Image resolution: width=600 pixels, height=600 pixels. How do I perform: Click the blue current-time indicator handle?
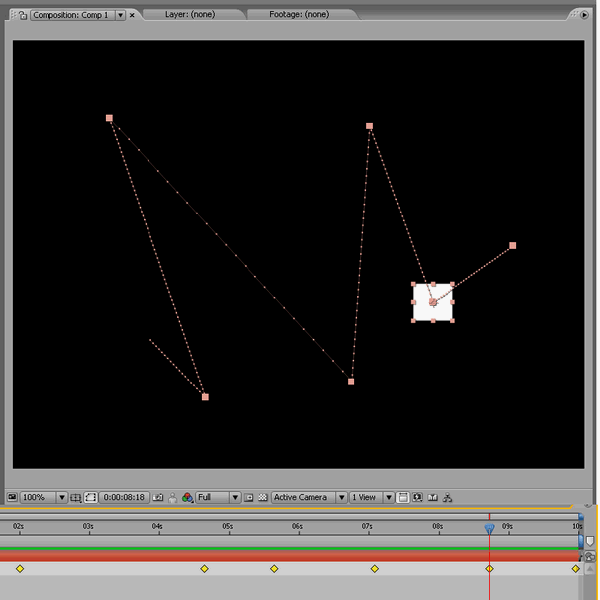point(489,529)
